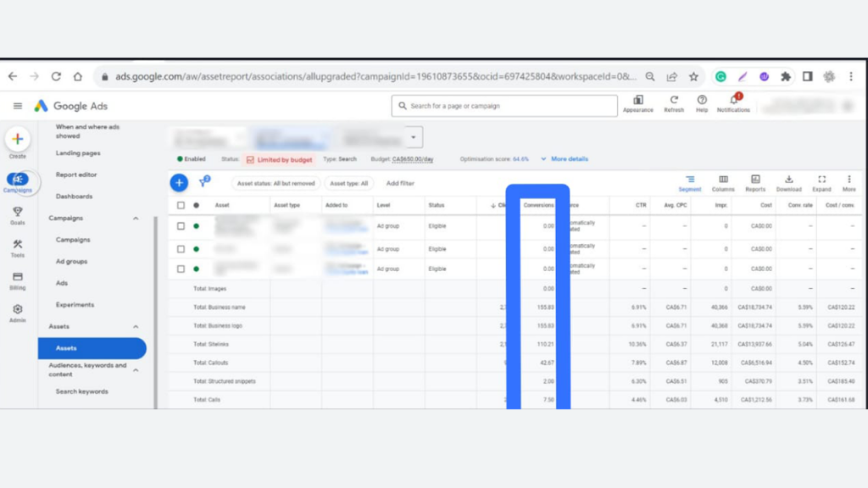868x488 pixels.
Task: Click the Create plus button
Action: coord(18,139)
